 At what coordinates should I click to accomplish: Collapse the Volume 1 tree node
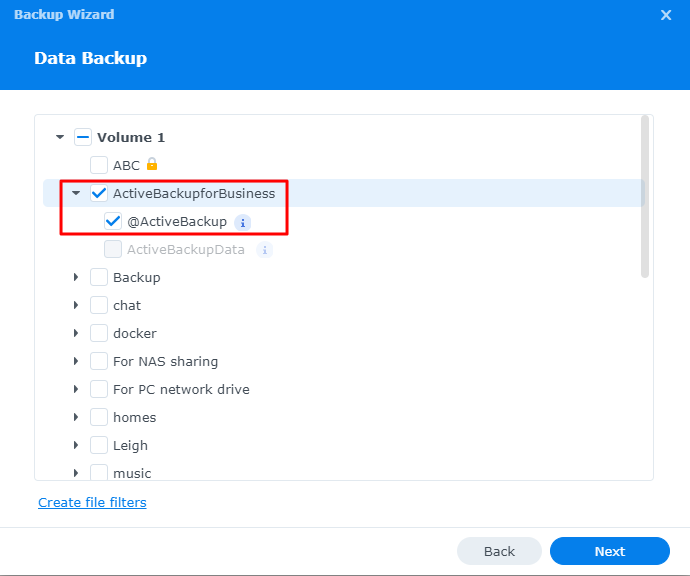tap(60, 137)
